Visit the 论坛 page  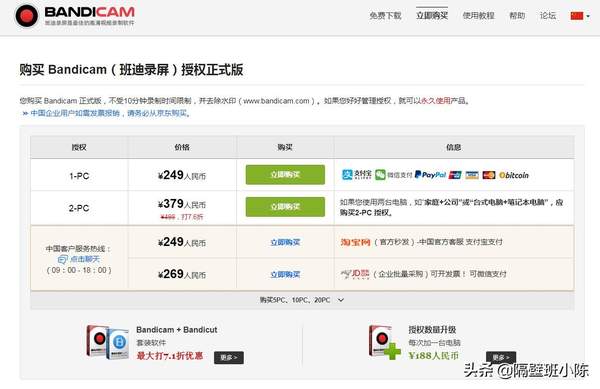(x=548, y=16)
